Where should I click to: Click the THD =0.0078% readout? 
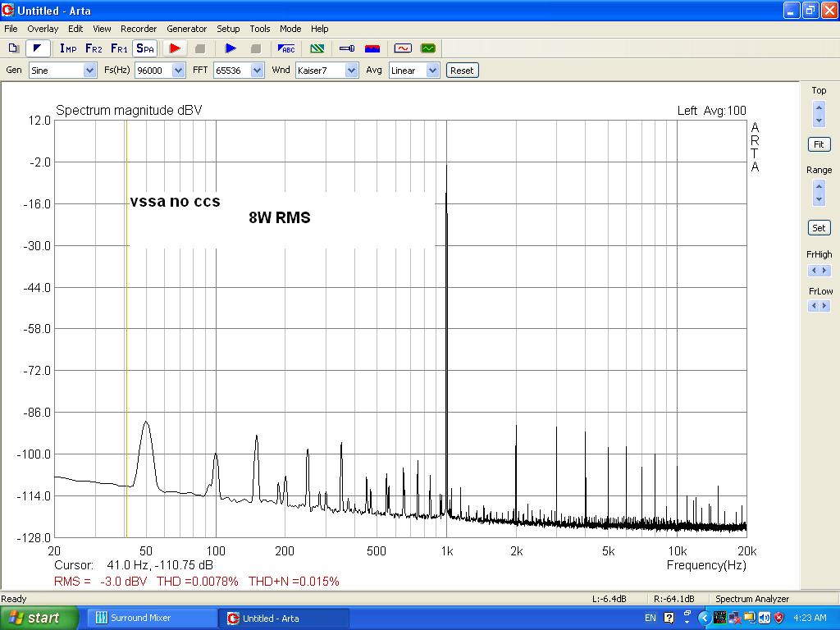click(197, 582)
